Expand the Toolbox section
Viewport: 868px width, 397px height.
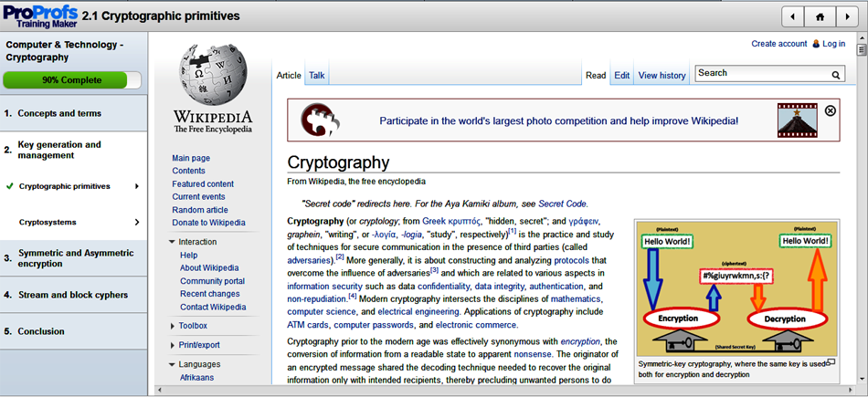(x=173, y=326)
